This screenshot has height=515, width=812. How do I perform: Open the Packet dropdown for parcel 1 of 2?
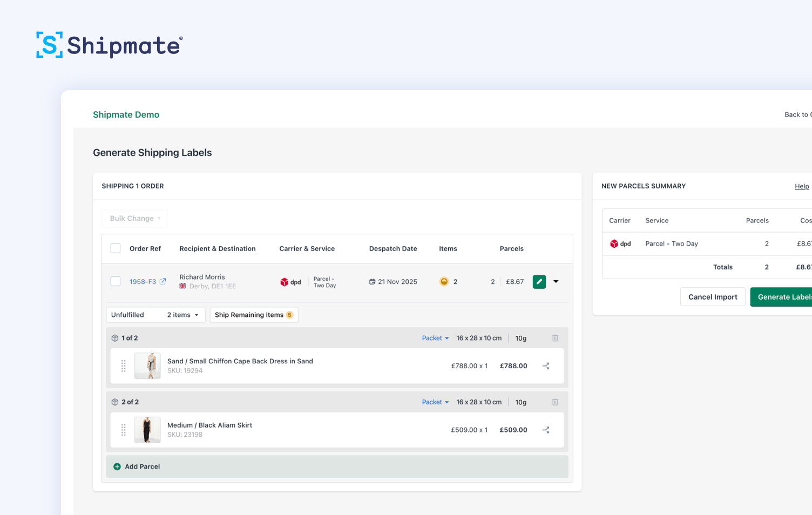click(x=435, y=338)
